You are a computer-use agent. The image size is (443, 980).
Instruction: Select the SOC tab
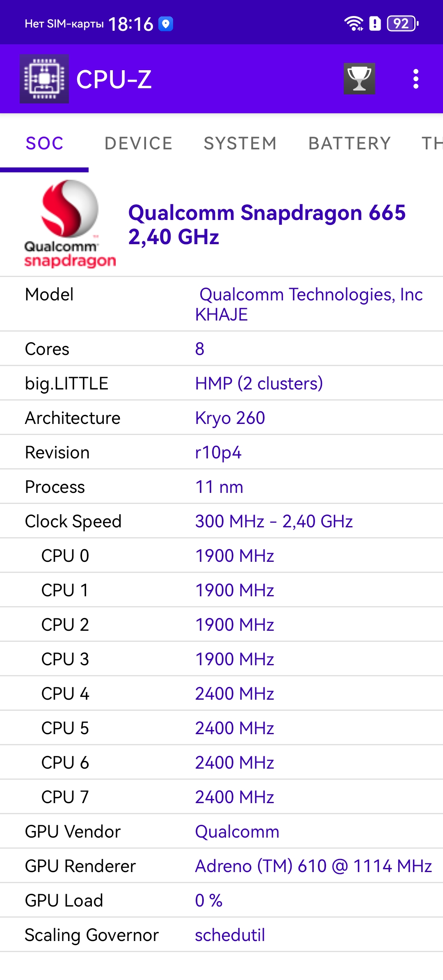pyautogui.click(x=44, y=143)
